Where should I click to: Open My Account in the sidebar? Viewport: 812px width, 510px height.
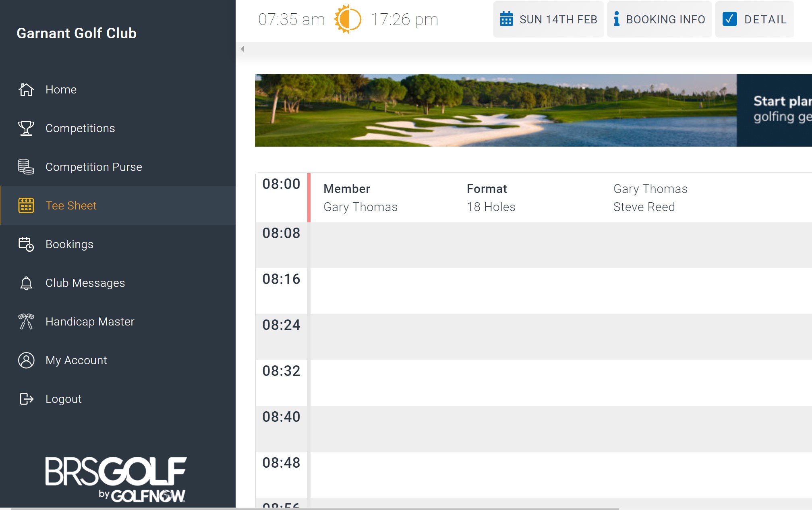click(x=118, y=360)
